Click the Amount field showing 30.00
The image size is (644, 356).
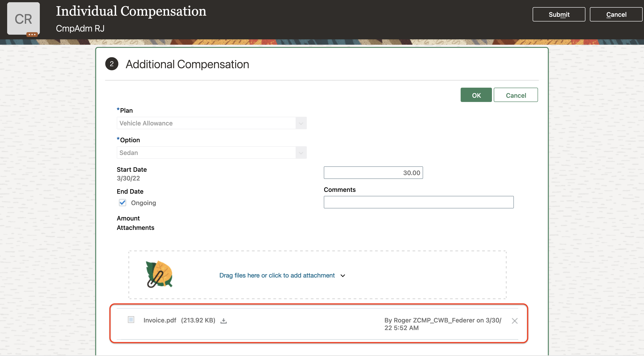click(373, 173)
